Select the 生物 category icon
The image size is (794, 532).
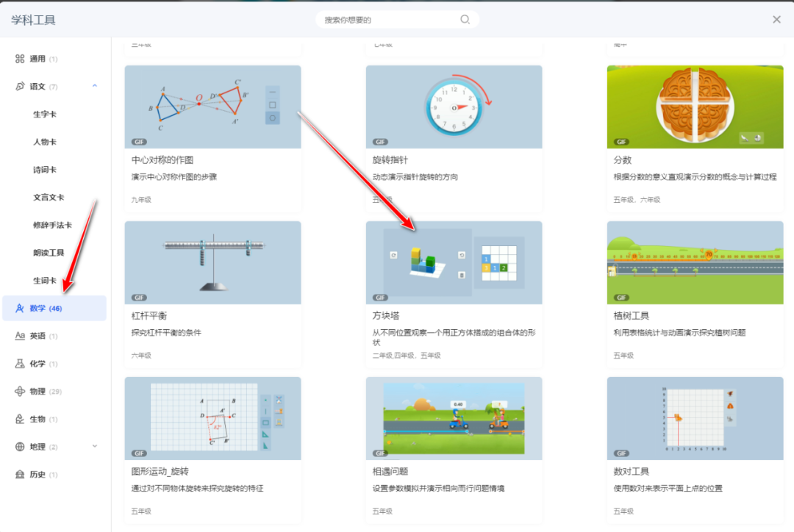[19, 419]
